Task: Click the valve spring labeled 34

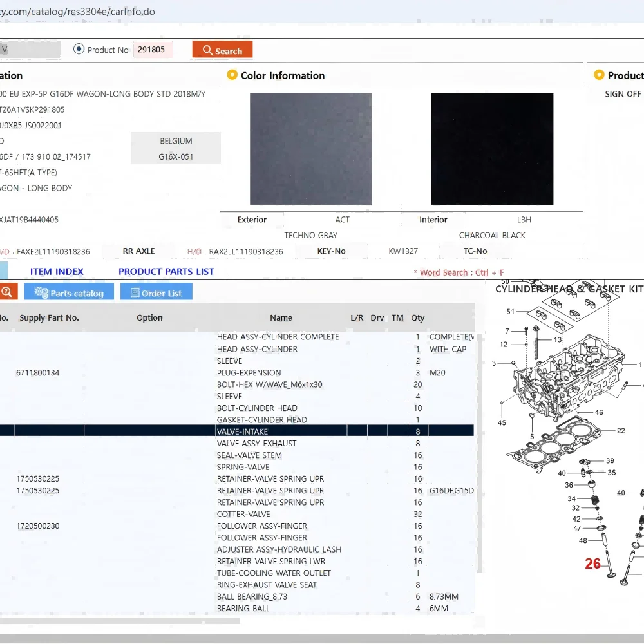Action: click(x=595, y=500)
